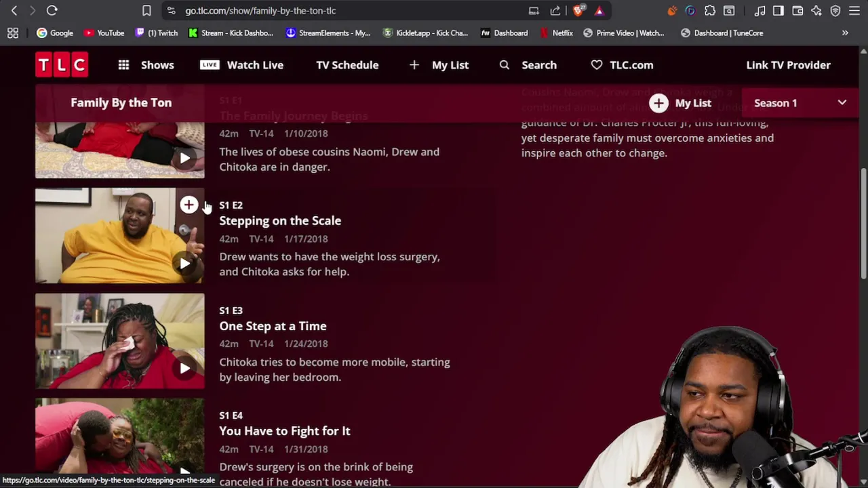Open the Netflix bookmark
This screenshot has width=868, height=488.
556,33
